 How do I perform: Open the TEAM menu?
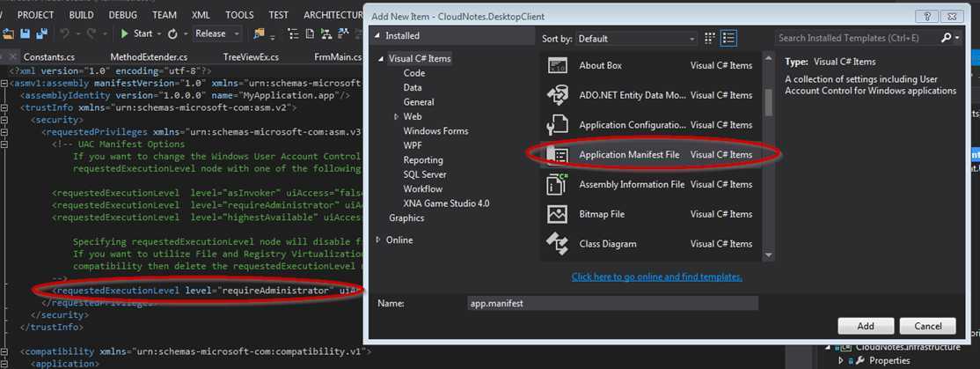[165, 14]
